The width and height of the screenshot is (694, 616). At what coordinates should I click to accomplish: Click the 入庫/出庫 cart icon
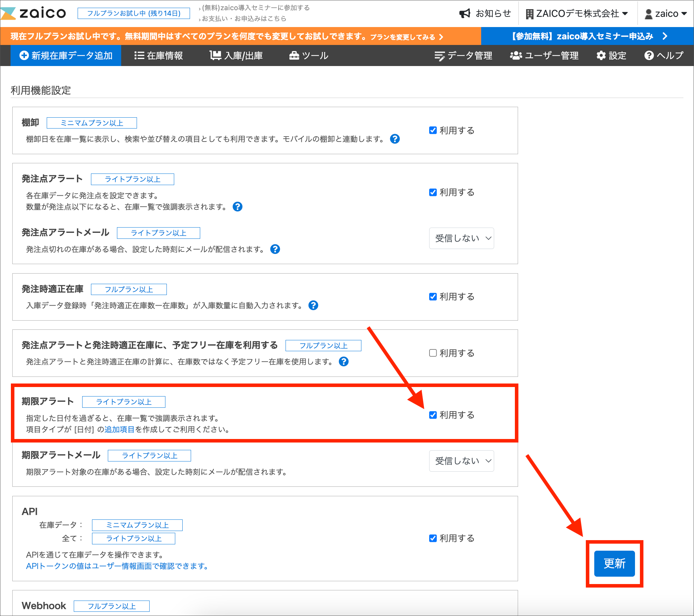point(215,55)
